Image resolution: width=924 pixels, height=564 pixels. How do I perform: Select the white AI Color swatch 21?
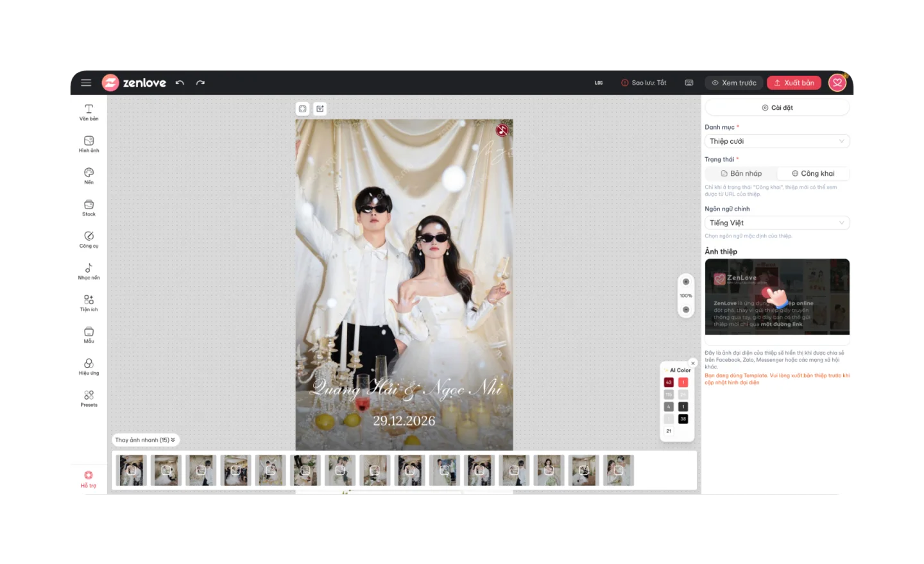[669, 431]
